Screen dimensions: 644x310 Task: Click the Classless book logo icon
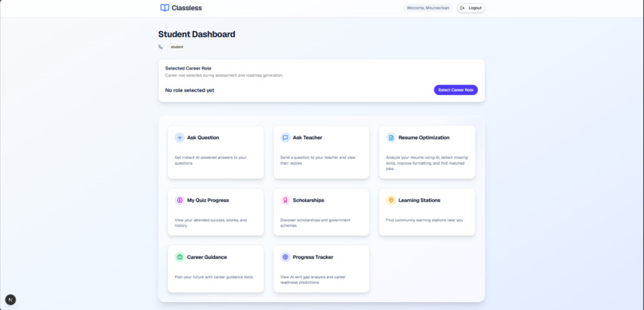pos(165,8)
